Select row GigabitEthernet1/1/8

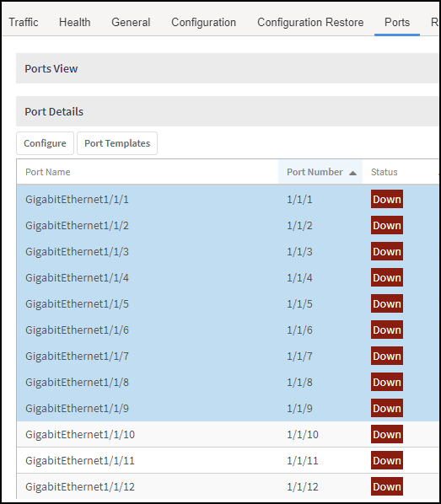228,382
